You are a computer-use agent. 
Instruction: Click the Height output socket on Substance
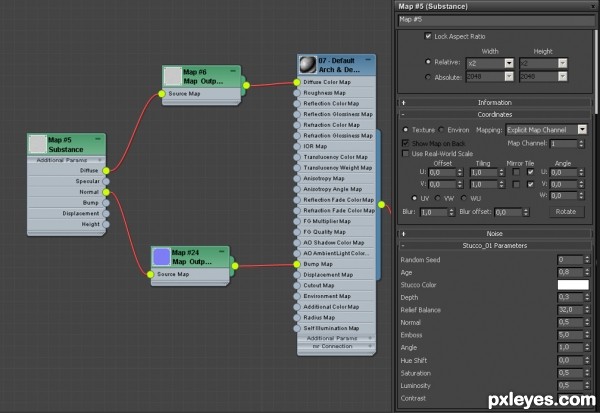pos(106,224)
